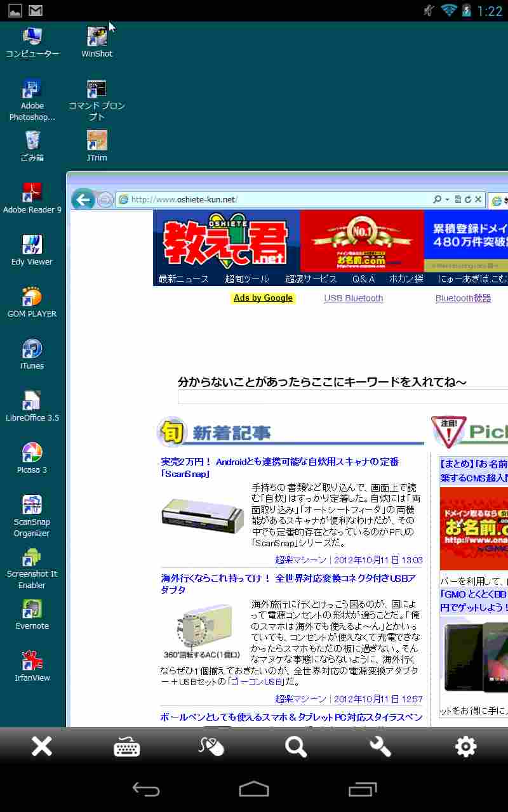Follow the USB Bluetooth ad link

354,298
